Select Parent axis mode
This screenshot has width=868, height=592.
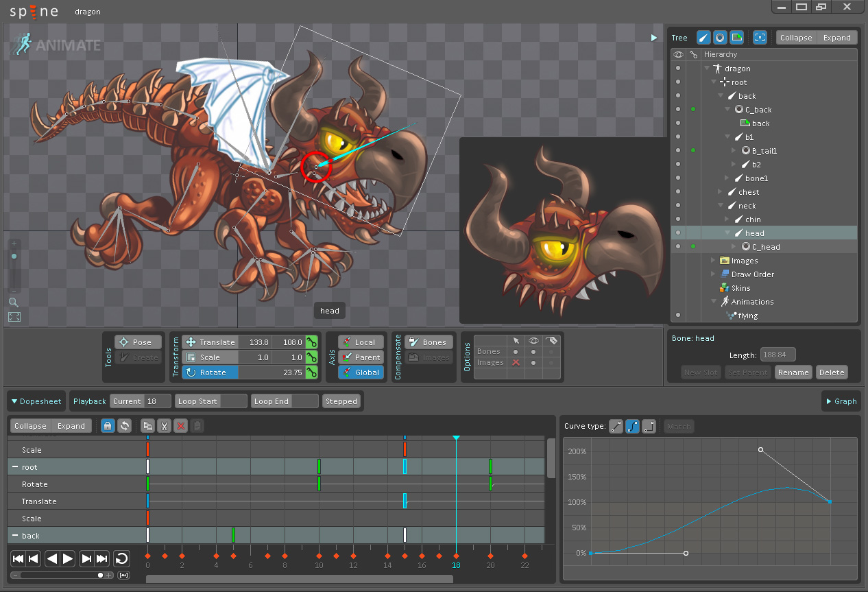click(361, 357)
